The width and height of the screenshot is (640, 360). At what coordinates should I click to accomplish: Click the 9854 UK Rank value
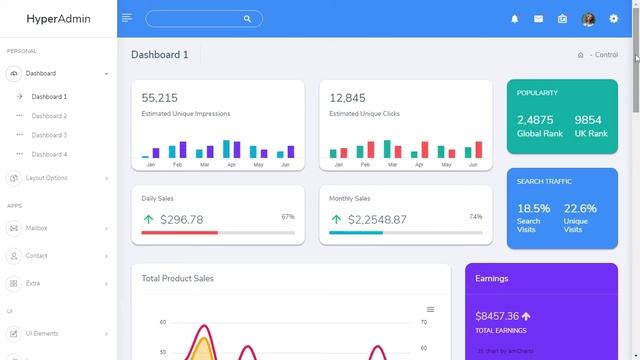coord(588,120)
